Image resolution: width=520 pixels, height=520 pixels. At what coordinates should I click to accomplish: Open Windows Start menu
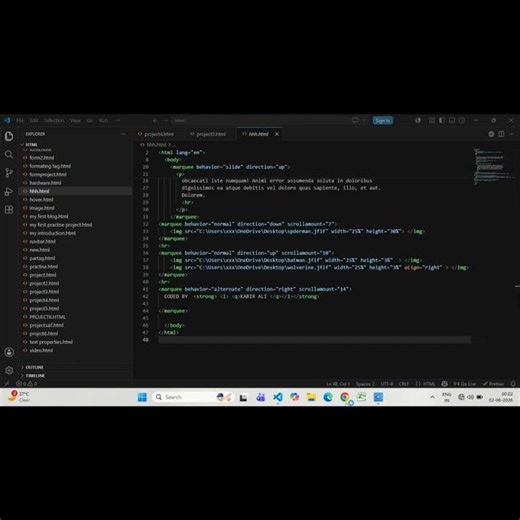pyautogui.click(x=142, y=397)
